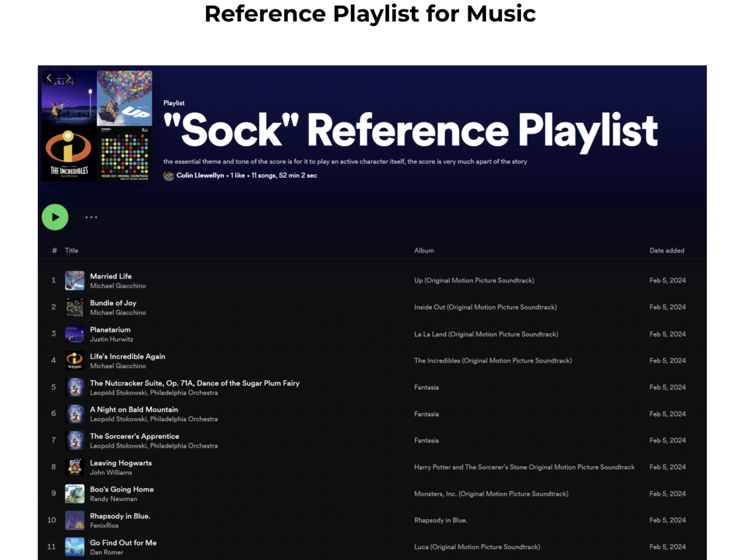
Task: Open La La Land soundtrack album link
Action: (486, 334)
